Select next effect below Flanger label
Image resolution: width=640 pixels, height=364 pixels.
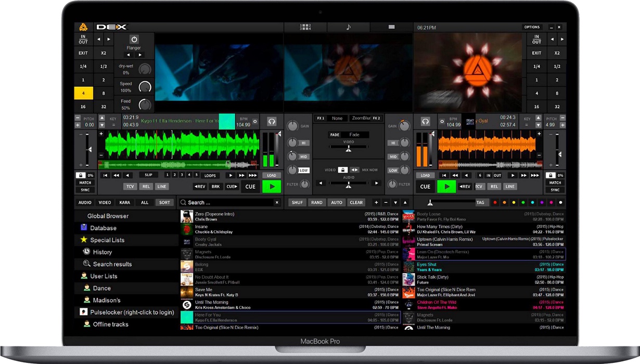point(139,55)
